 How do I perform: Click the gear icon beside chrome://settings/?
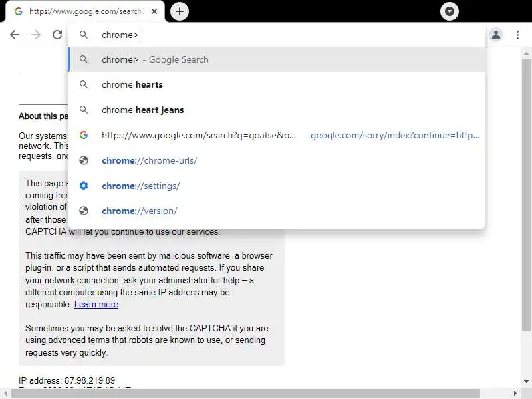(84, 186)
